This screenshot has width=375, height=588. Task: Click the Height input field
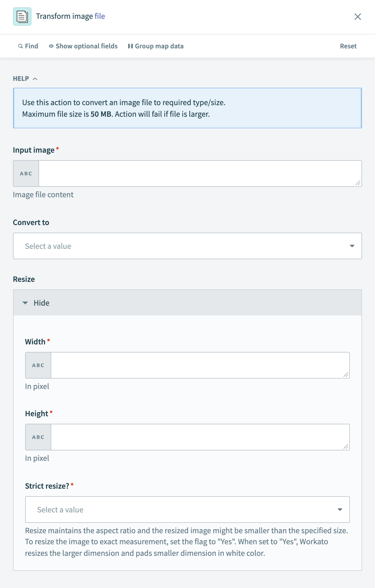click(x=200, y=437)
